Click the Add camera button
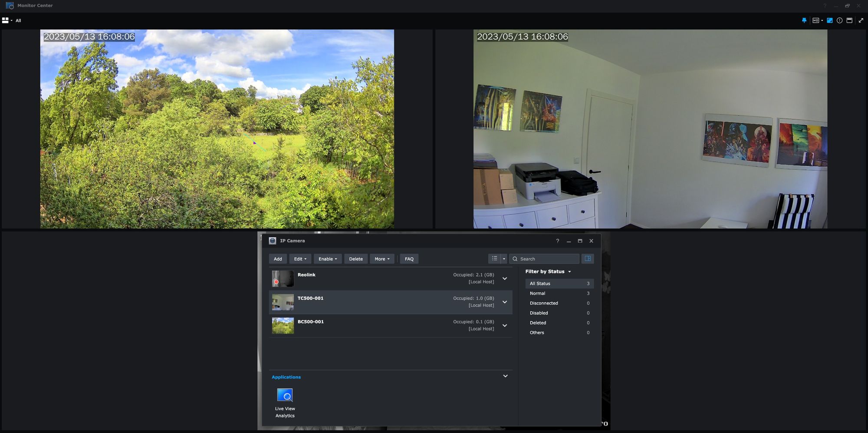This screenshot has width=868, height=433. click(x=278, y=259)
